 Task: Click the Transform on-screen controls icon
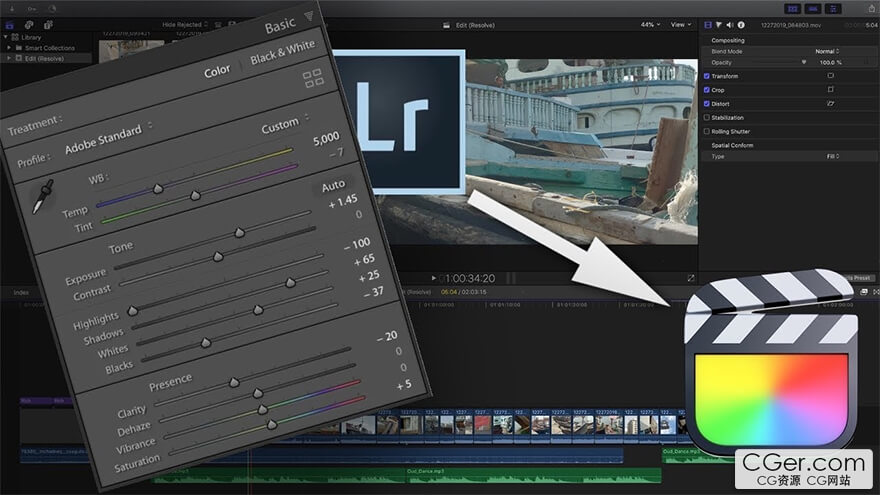831,75
